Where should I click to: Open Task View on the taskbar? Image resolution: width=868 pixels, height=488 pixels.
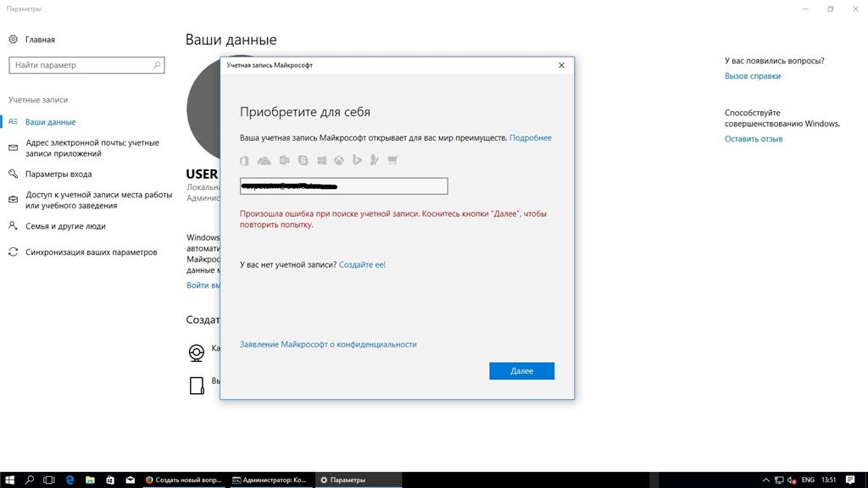49,480
